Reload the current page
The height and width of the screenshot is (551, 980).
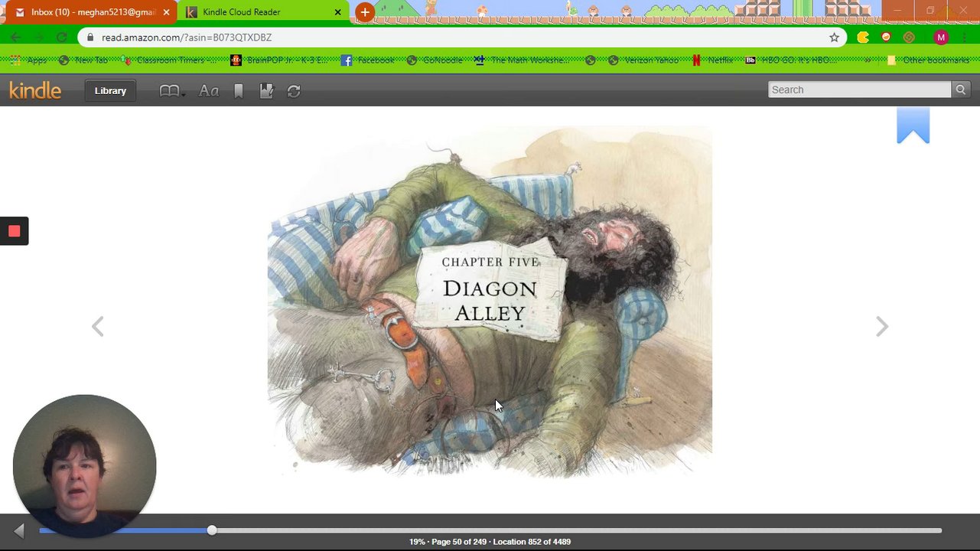coord(62,37)
